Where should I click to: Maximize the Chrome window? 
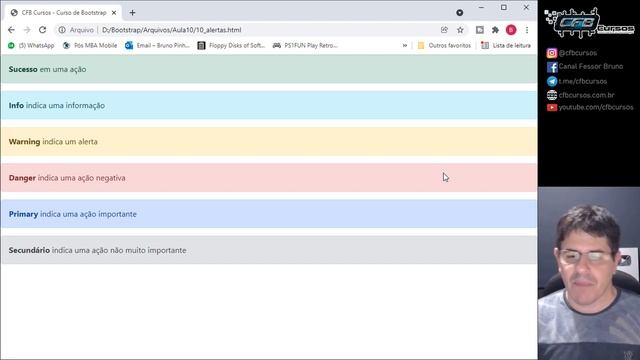click(504, 7)
